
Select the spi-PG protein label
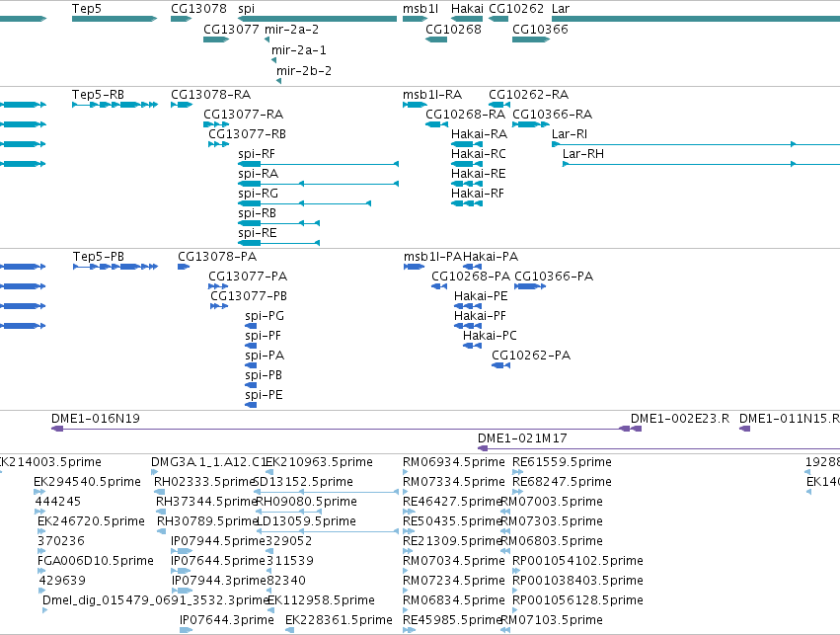pos(265,316)
